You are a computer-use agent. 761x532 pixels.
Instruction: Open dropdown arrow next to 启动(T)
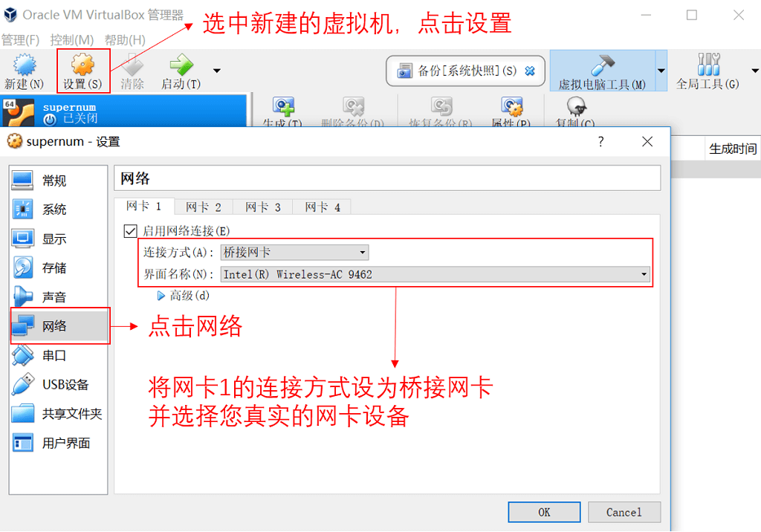click(x=217, y=71)
